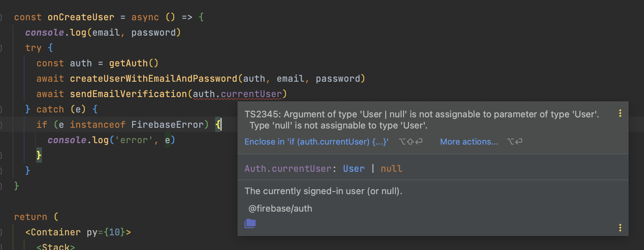Click the async keyword

(145, 17)
